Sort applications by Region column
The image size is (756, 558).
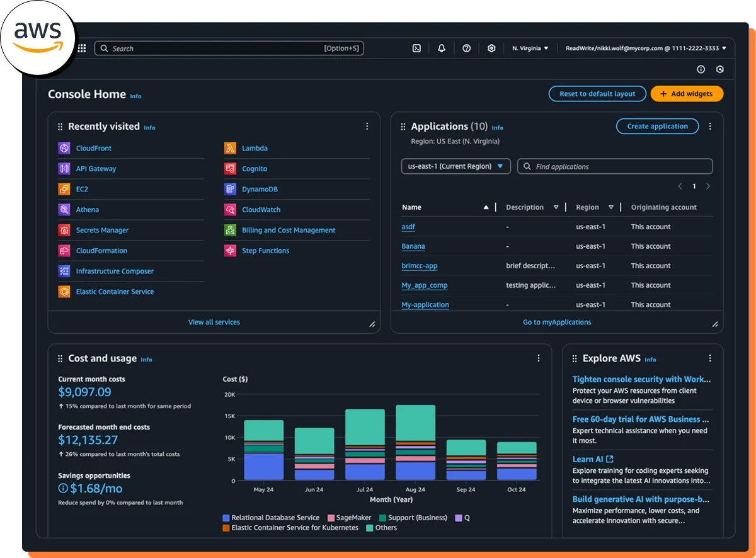click(x=610, y=207)
